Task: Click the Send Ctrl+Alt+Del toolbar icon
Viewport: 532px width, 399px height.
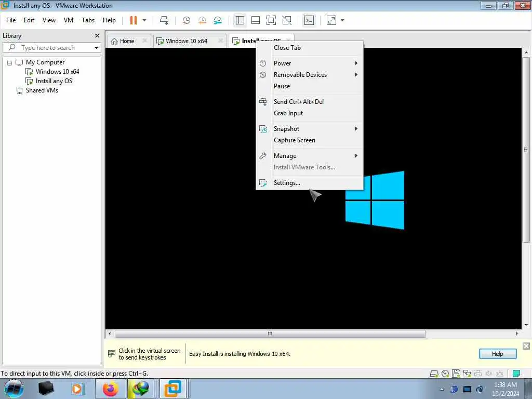Action: click(164, 20)
